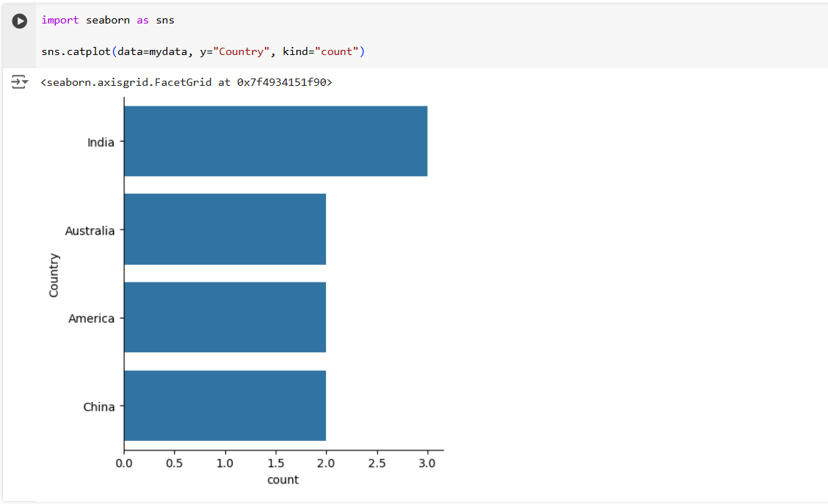This screenshot has height=504, width=828.
Task: Click the China bar at the bottom
Action: (x=225, y=406)
